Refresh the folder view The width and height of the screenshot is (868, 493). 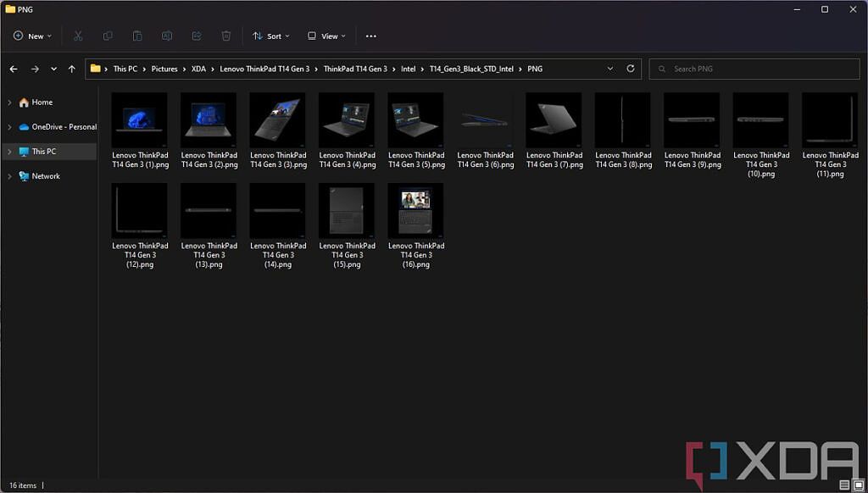coord(630,69)
